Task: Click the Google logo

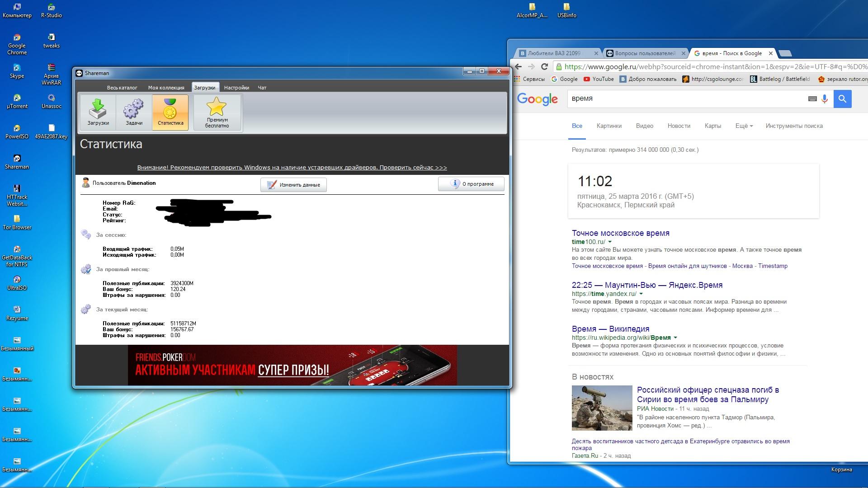Action: [537, 99]
